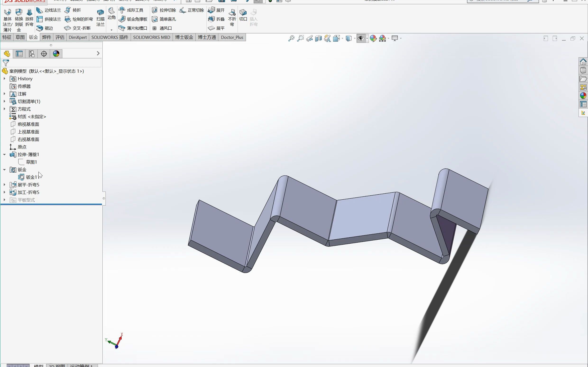This screenshot has width=588, height=367.
Task: Click the 褶边 hem tool
Action: [x=45, y=28]
